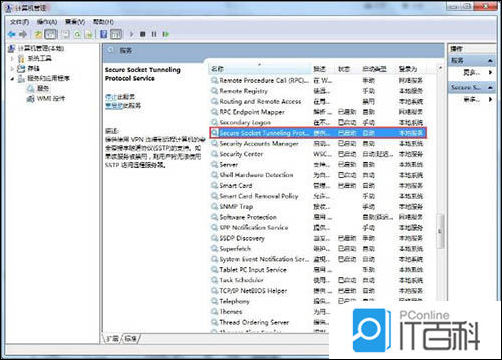502x360 pixels.
Task: Click the Stop Service square icon
Action: 143,34
